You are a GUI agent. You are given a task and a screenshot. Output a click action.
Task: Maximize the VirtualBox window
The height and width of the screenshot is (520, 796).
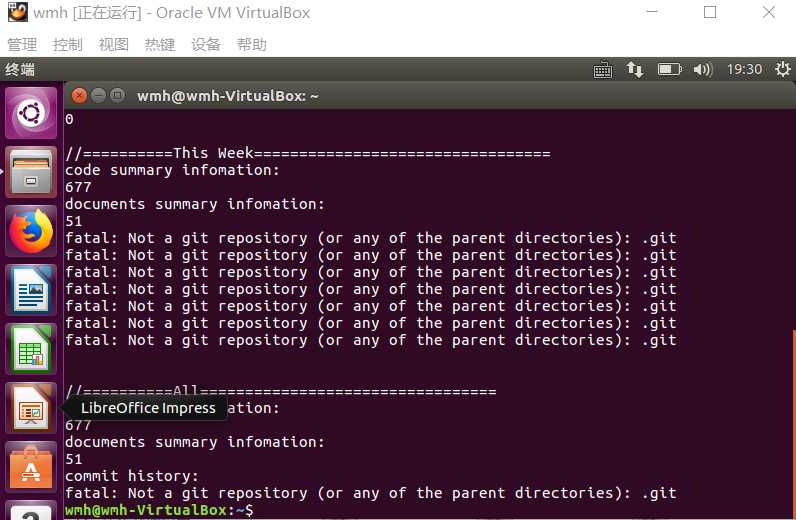[x=710, y=12]
